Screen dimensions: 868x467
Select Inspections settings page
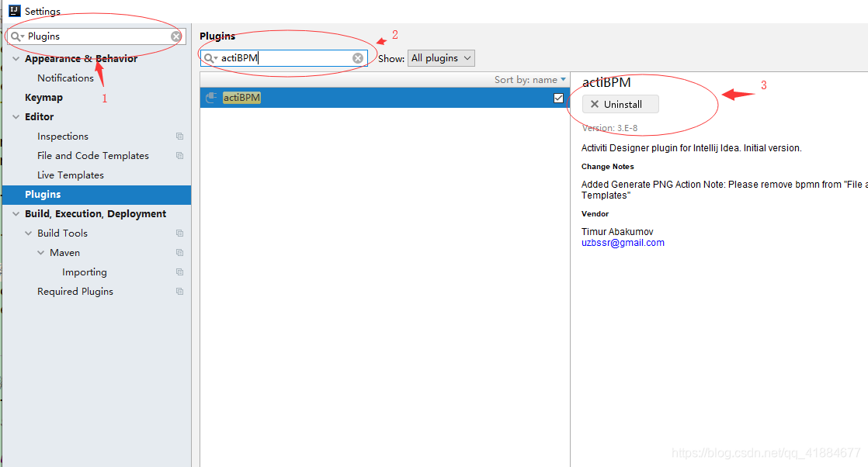pos(63,136)
